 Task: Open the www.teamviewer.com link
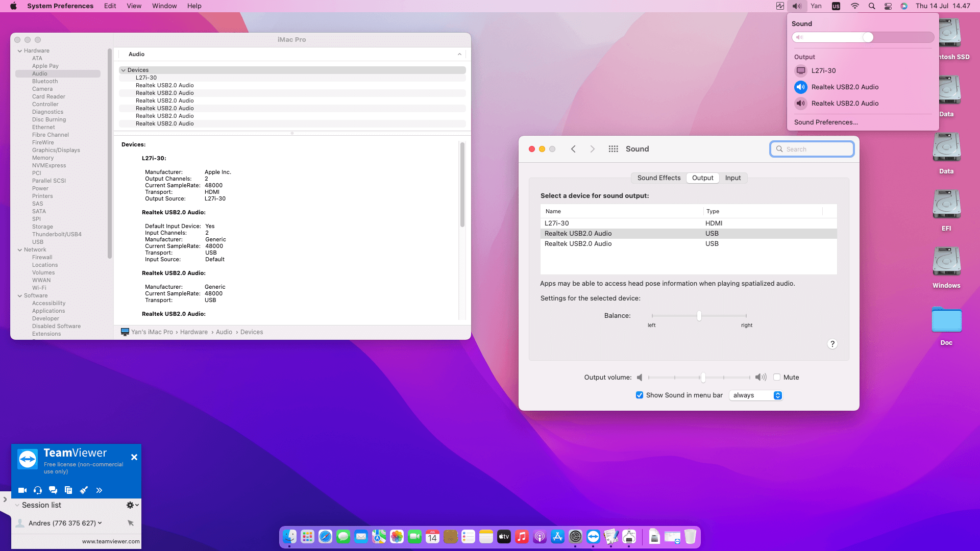pyautogui.click(x=111, y=542)
